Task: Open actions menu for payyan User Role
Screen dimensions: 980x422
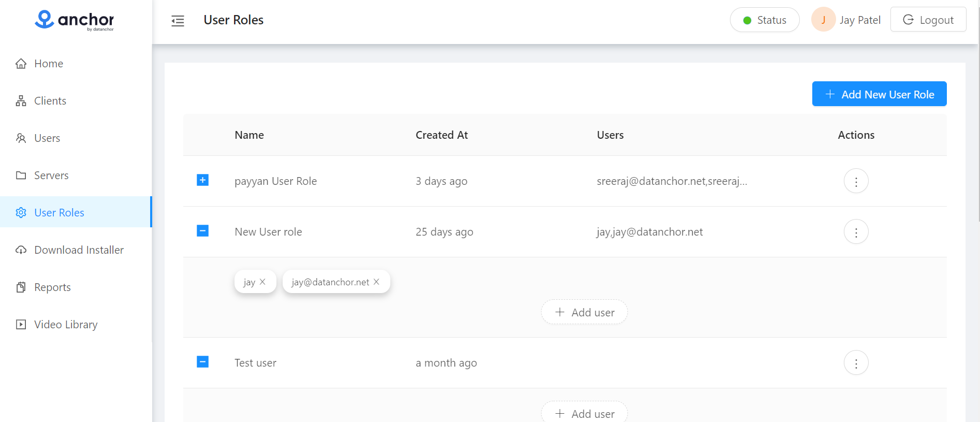Action: [856, 181]
